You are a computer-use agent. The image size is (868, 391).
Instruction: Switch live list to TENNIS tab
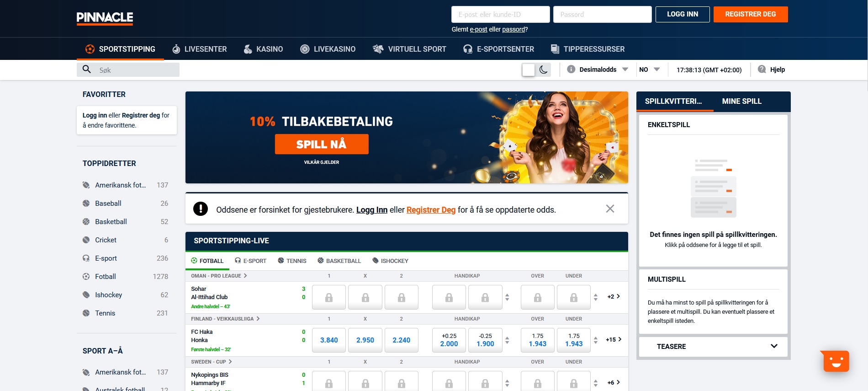[292, 261]
